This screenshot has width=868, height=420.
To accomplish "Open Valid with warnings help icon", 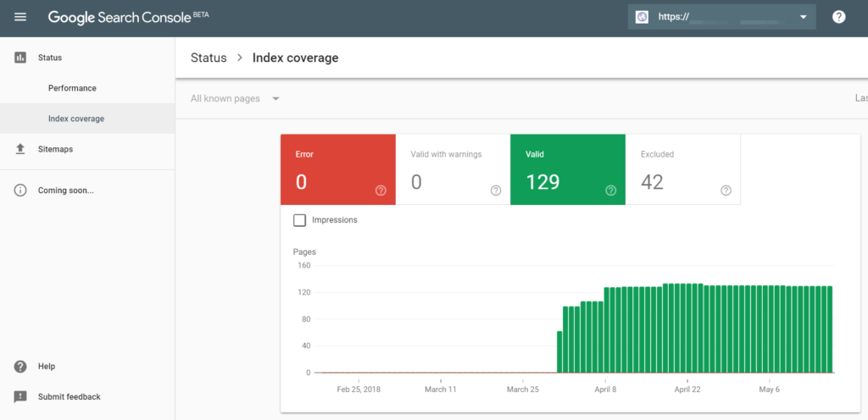I will (x=496, y=191).
